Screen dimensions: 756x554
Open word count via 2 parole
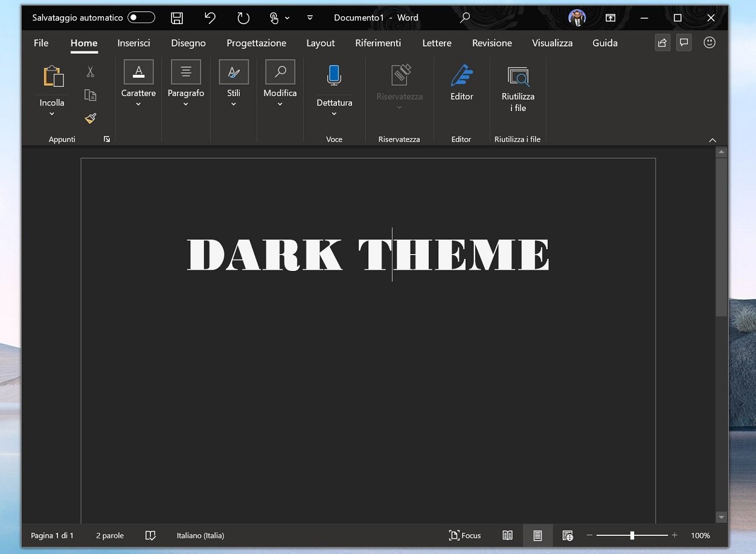click(109, 535)
